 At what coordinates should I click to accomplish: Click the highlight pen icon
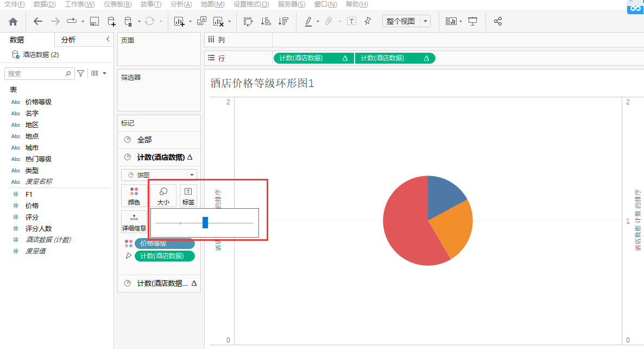[308, 21]
